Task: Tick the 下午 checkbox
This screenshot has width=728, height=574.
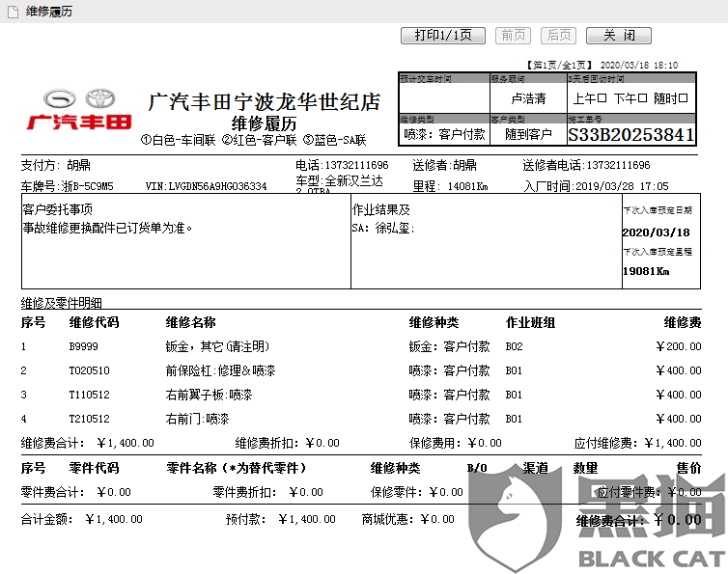Action: coord(643,98)
